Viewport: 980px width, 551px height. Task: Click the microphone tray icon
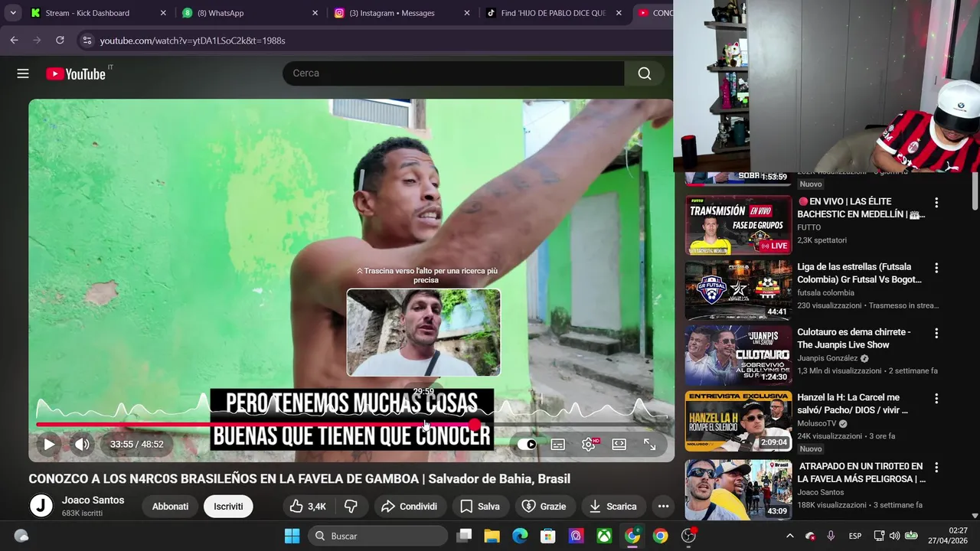(831, 536)
